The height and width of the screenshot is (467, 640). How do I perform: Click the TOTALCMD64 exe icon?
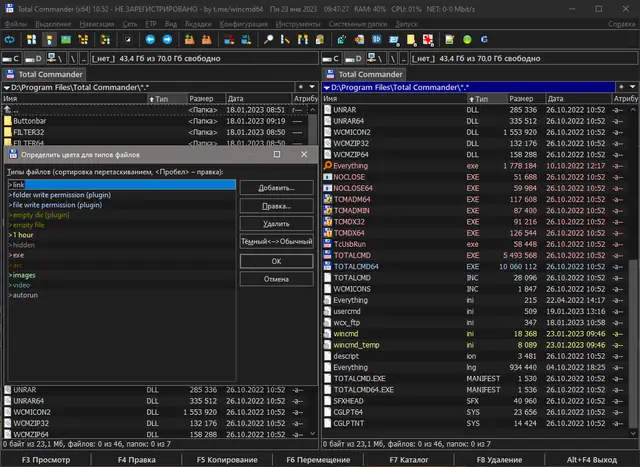[x=327, y=267]
